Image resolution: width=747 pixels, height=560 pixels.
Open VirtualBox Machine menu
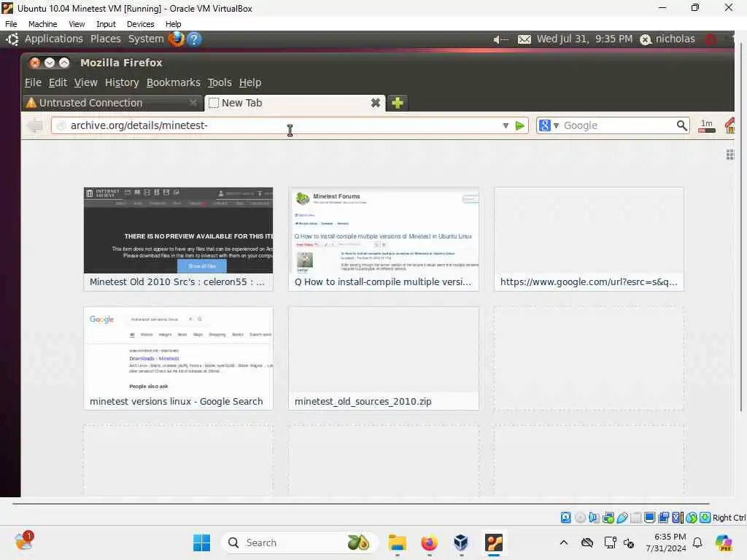pos(43,24)
